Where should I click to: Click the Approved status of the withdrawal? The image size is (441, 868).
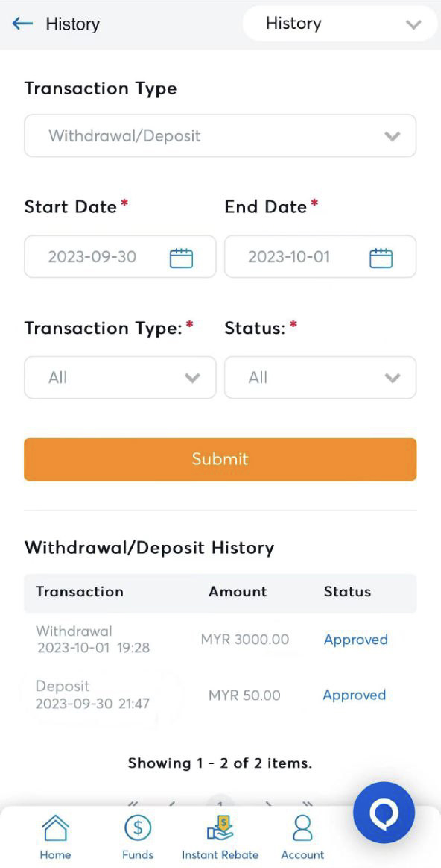(x=356, y=639)
